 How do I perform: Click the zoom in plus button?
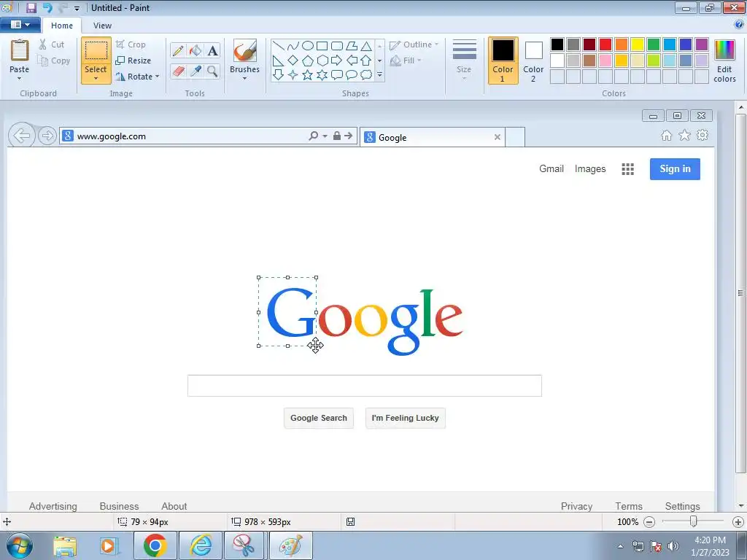click(x=738, y=522)
